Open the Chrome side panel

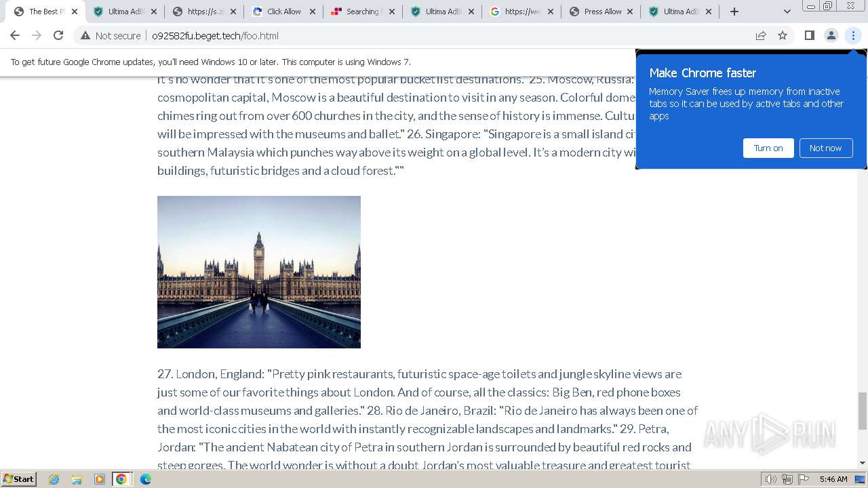pos(809,36)
